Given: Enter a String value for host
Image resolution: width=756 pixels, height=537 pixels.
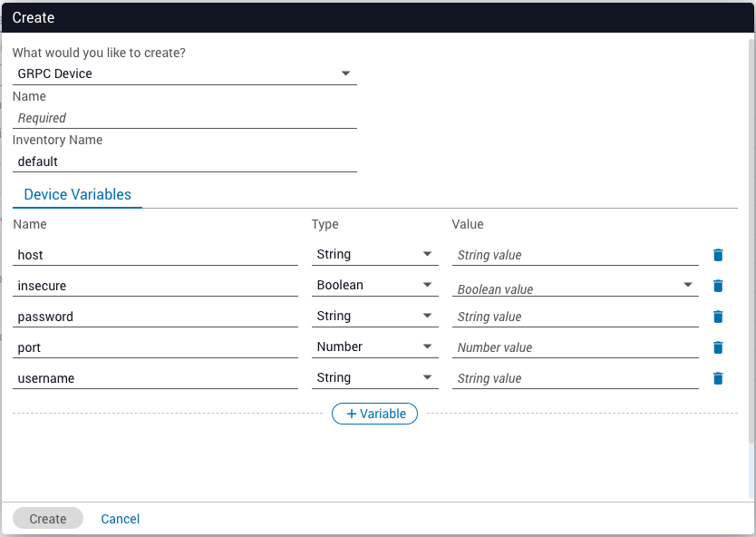Looking at the screenshot, I should [x=575, y=255].
